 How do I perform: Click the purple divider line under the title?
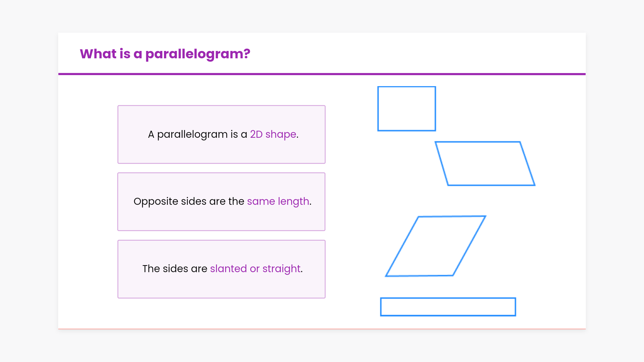pos(322,74)
